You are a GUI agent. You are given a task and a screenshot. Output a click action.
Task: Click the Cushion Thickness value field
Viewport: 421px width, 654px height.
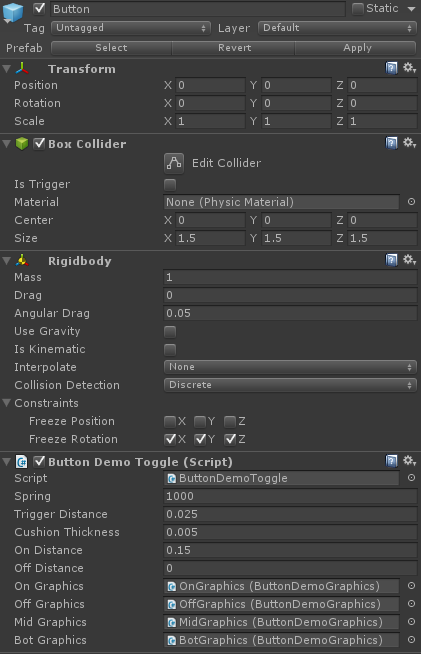pyautogui.click(x=290, y=532)
